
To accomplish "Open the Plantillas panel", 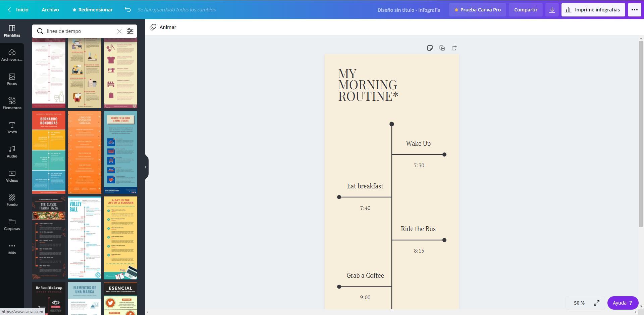I will [12, 31].
